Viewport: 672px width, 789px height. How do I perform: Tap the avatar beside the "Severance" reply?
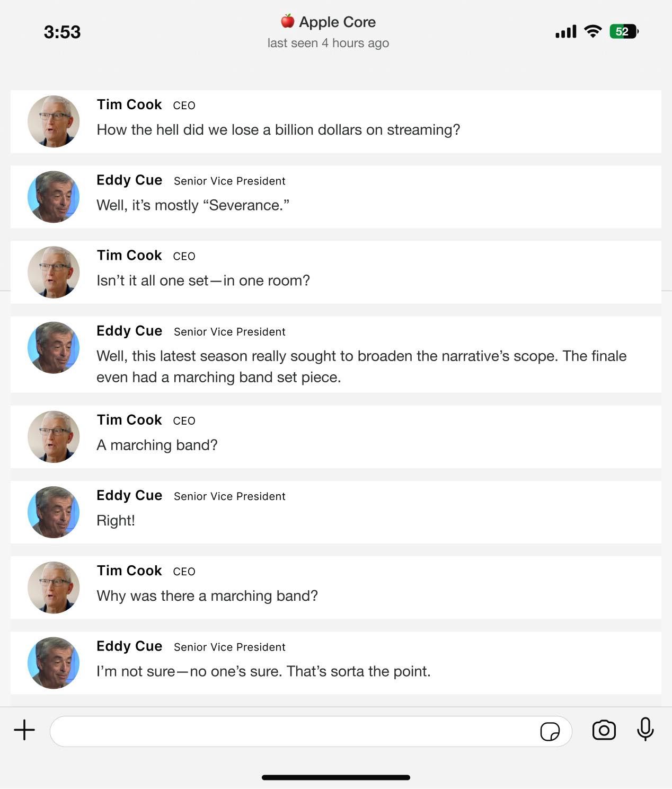coord(54,197)
